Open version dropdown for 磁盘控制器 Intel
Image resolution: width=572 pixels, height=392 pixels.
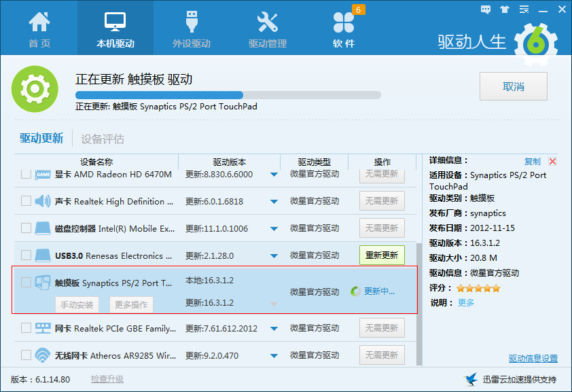pyautogui.click(x=274, y=229)
